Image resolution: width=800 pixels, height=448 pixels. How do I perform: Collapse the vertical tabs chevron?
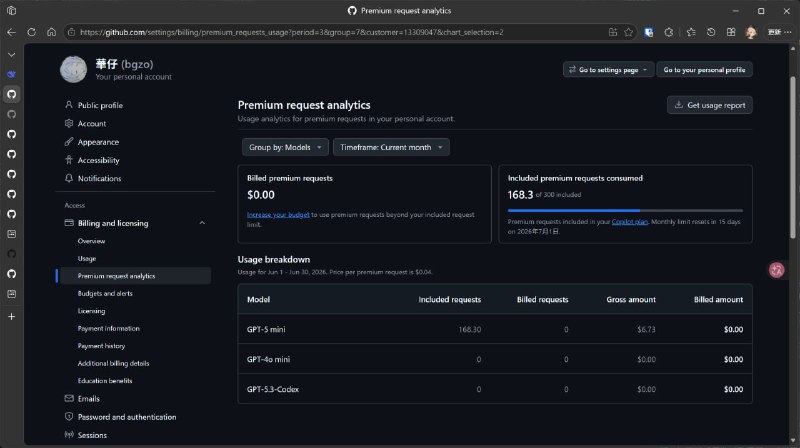point(11,54)
